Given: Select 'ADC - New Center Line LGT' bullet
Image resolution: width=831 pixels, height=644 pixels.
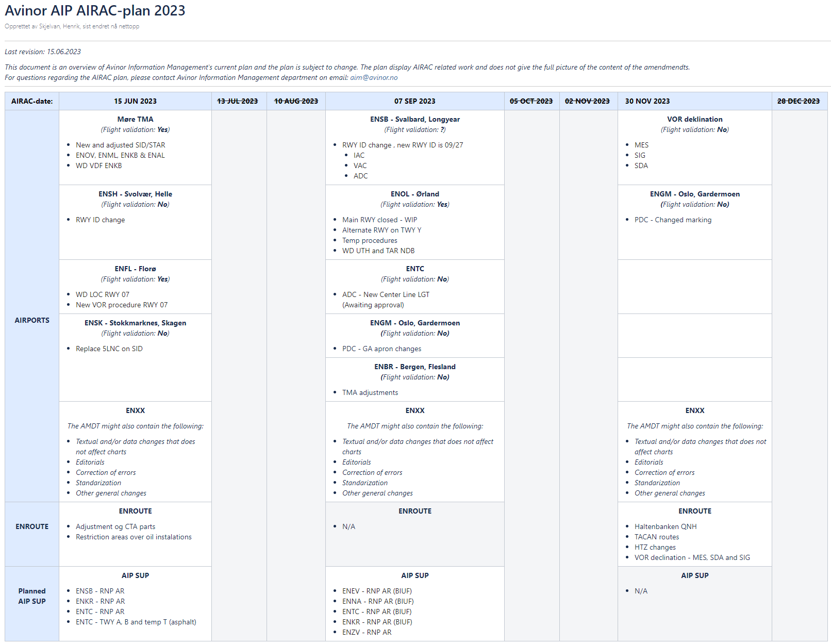Looking at the screenshot, I should (386, 294).
